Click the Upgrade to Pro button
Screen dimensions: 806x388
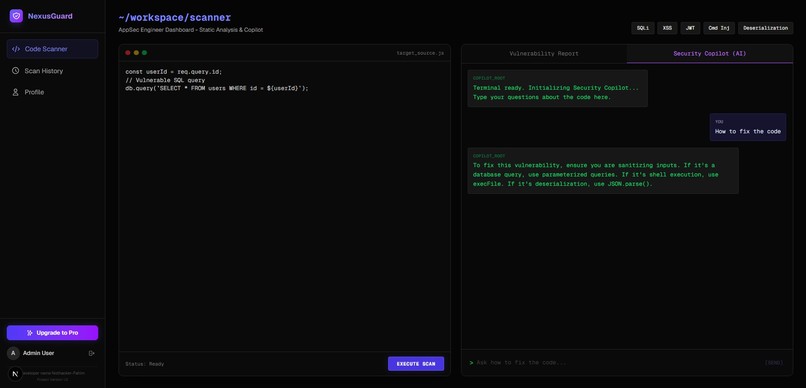(x=52, y=332)
